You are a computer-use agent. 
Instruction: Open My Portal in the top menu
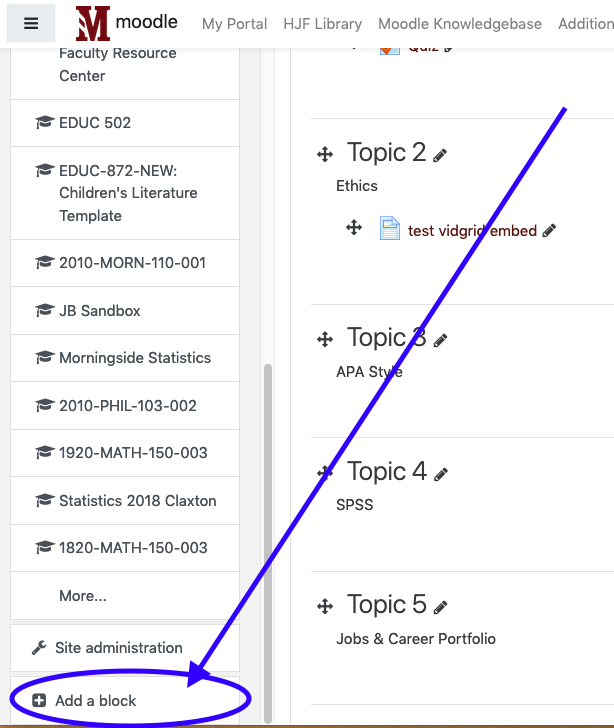(235, 24)
